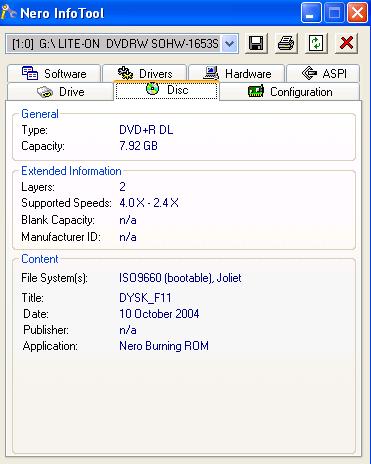Click the Nero InfoTool title bar icon
The width and height of the screenshot is (371, 464).
point(9,13)
